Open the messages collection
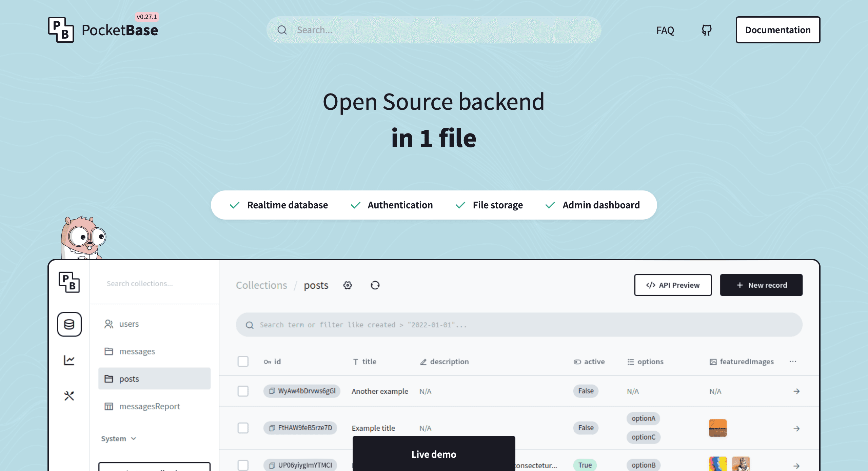 tap(154, 351)
